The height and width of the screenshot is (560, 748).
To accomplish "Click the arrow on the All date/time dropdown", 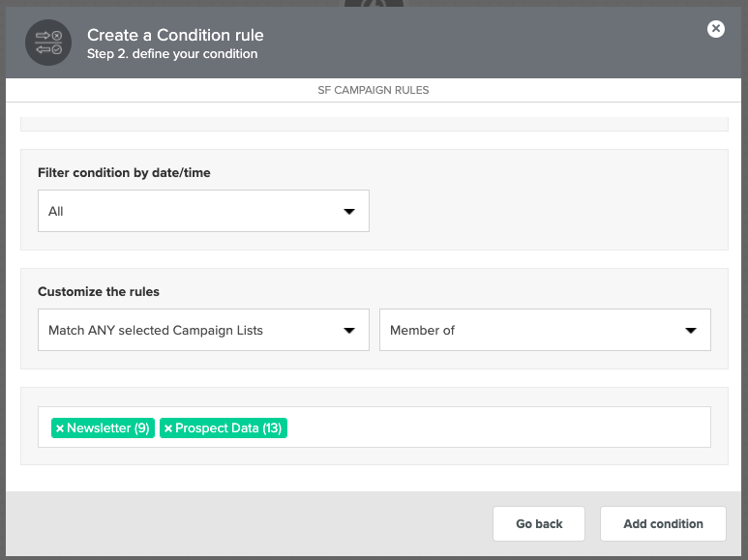I will pyautogui.click(x=349, y=211).
